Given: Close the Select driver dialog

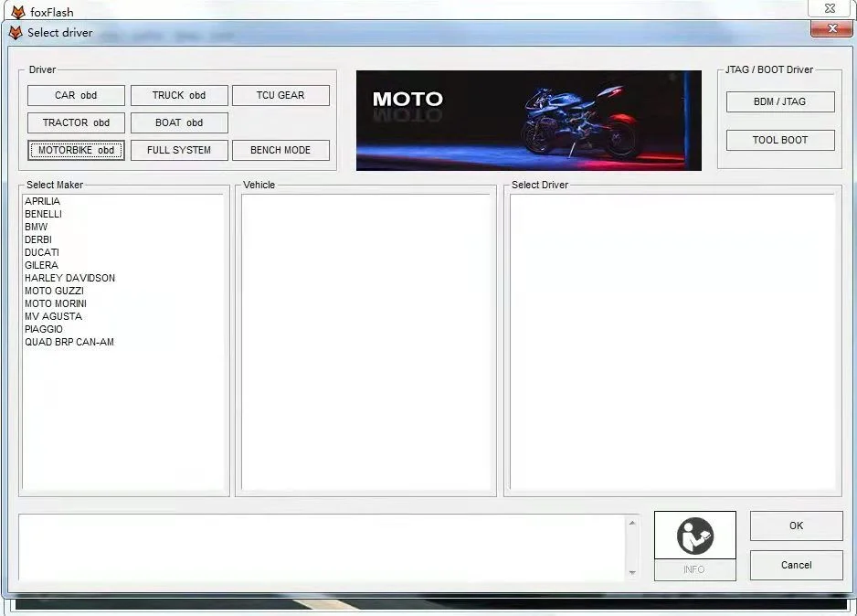Looking at the screenshot, I should click(x=831, y=28).
